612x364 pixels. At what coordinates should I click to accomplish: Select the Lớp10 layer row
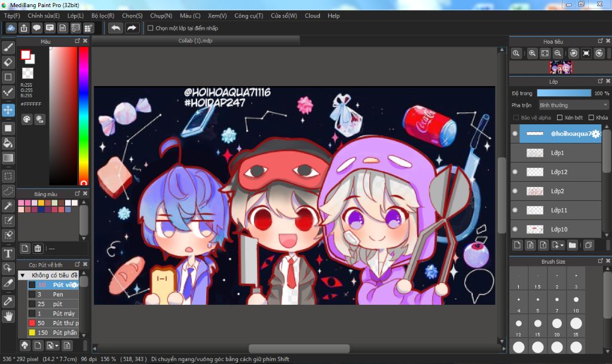[556, 229]
